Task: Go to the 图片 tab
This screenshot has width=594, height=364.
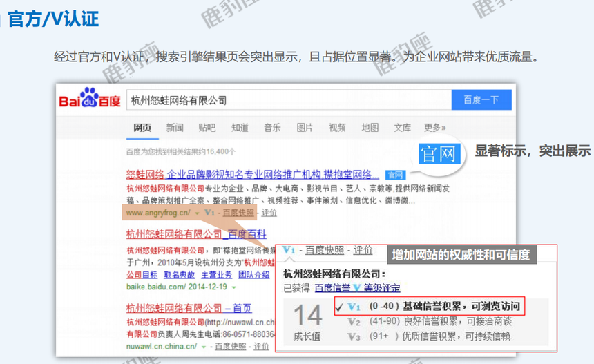Action: point(305,128)
